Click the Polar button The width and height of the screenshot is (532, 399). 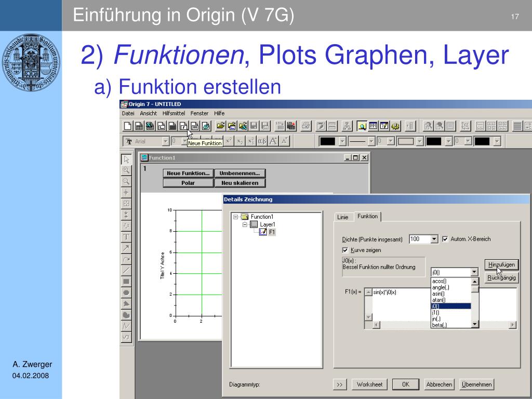click(x=188, y=183)
